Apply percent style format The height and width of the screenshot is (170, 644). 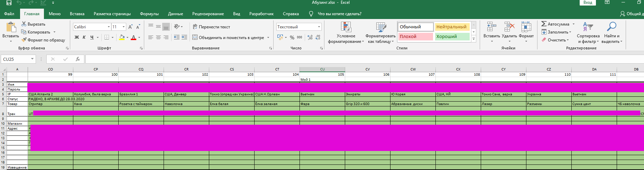(x=292, y=37)
